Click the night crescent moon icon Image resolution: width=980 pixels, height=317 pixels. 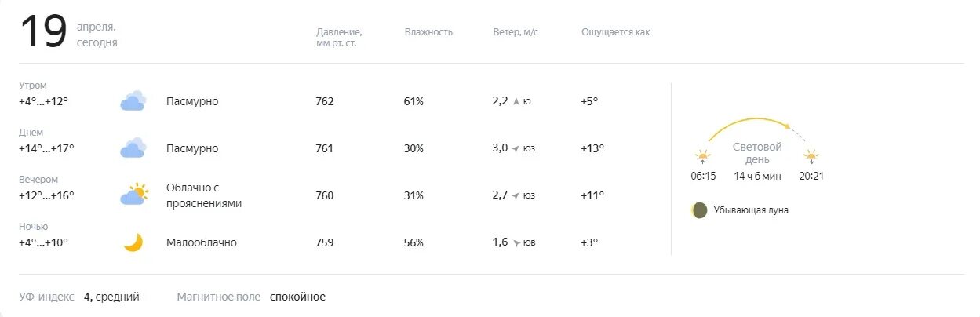pyautogui.click(x=133, y=242)
